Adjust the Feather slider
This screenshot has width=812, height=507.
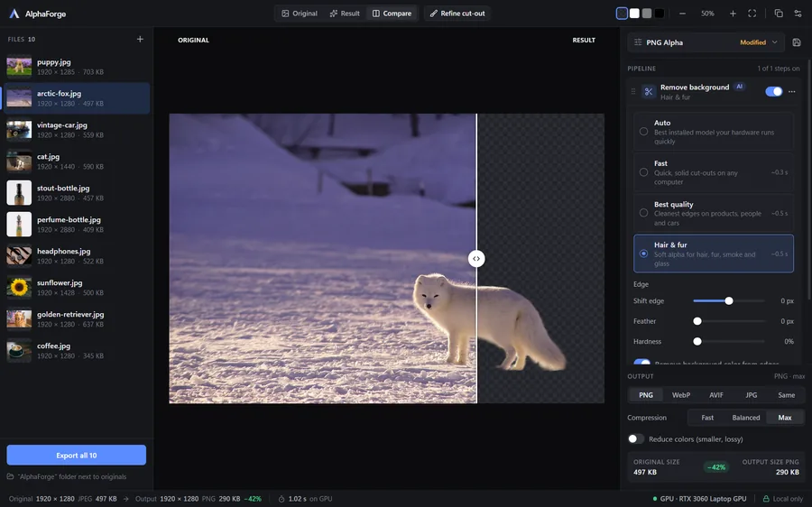pyautogui.click(x=729, y=321)
